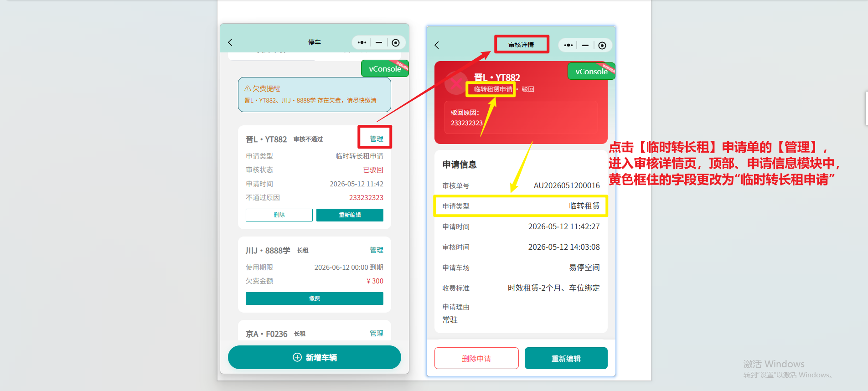This screenshot has width=868, height=391.
Task: Click 申请车场 value 易停空间
Action: point(584,268)
